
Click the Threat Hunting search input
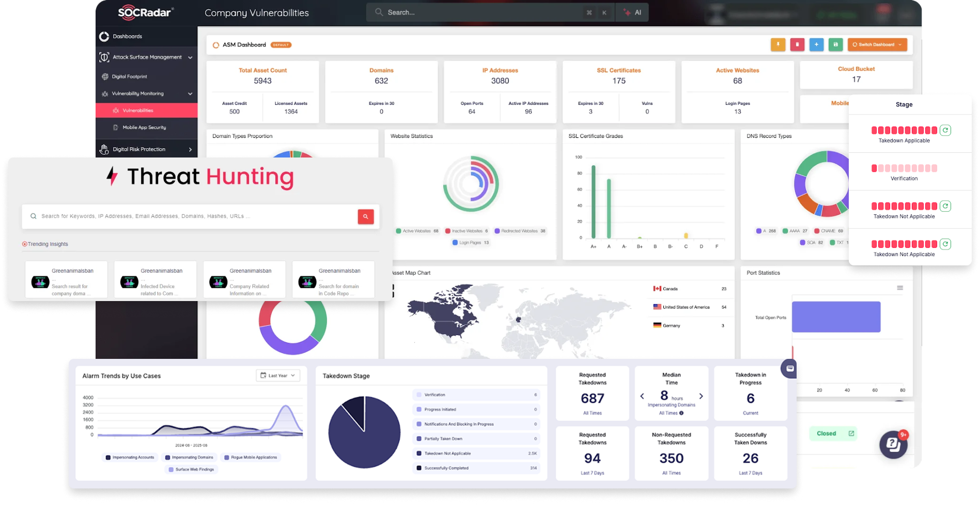coord(190,216)
